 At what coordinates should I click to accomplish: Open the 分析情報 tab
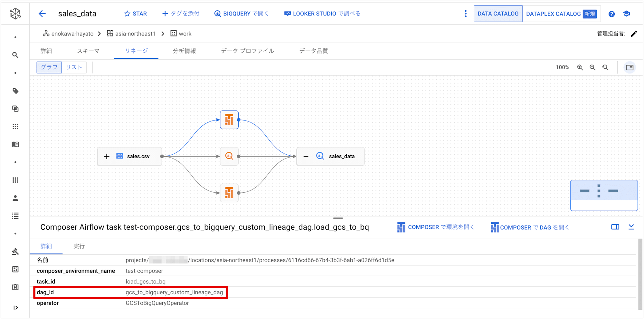pyautogui.click(x=184, y=51)
